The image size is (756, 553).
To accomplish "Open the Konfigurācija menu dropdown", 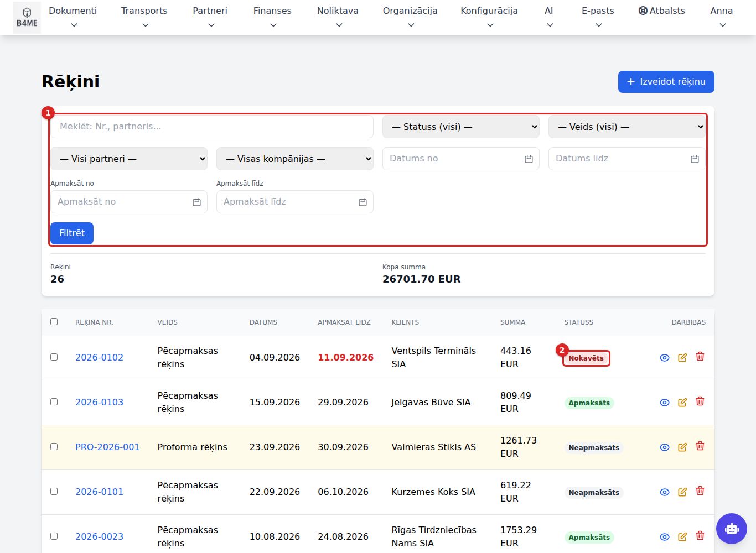I will pyautogui.click(x=489, y=18).
